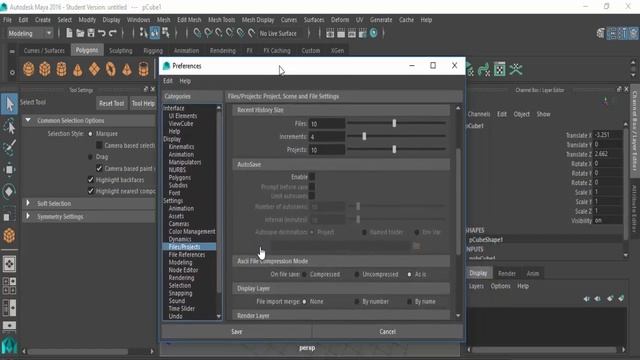Create a polygon plane from shelf
Viewport: 640px width, 360px height.
[x=94, y=69]
